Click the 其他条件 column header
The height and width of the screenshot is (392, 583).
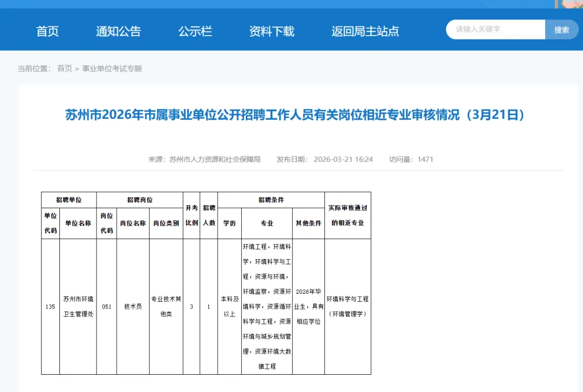[x=308, y=223]
